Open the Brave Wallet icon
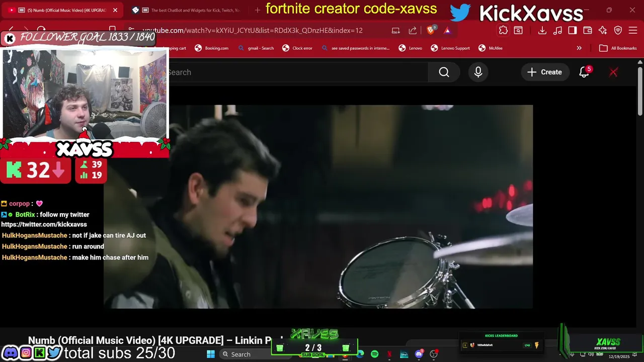This screenshot has height=362, width=644. coord(588,30)
